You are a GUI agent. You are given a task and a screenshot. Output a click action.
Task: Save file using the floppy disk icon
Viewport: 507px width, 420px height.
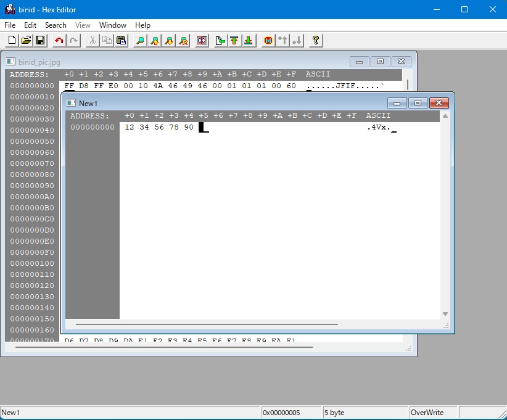pyautogui.click(x=40, y=41)
